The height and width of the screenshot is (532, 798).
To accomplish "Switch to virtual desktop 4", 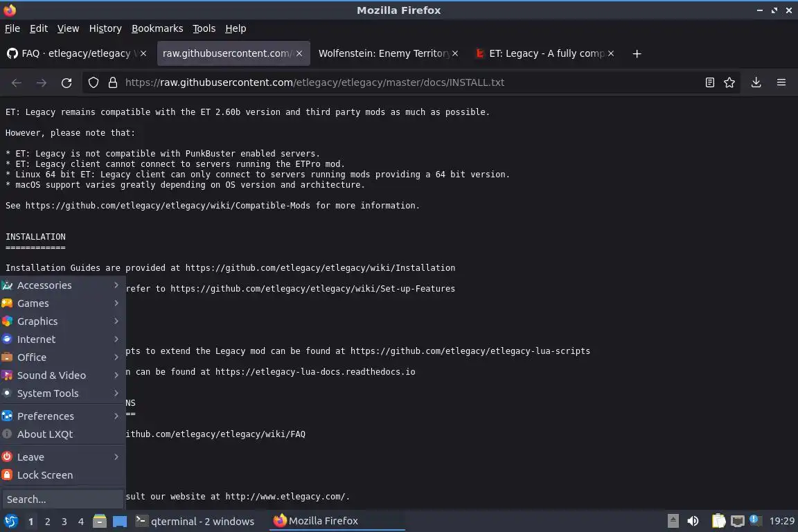I will (80, 522).
